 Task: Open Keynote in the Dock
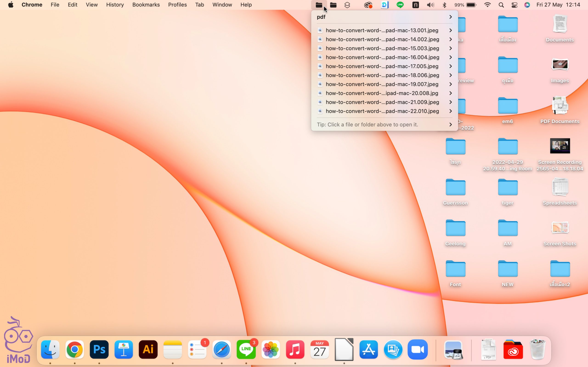click(123, 350)
